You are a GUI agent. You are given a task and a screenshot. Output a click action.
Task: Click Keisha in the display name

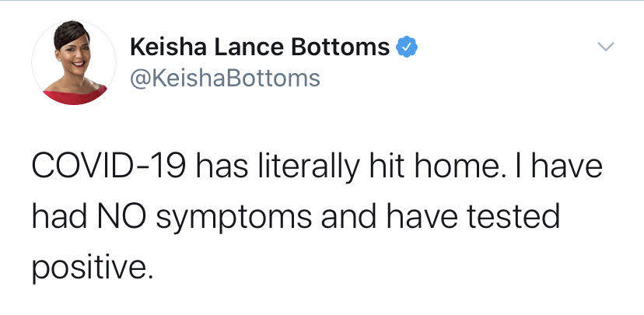pyautogui.click(x=168, y=47)
